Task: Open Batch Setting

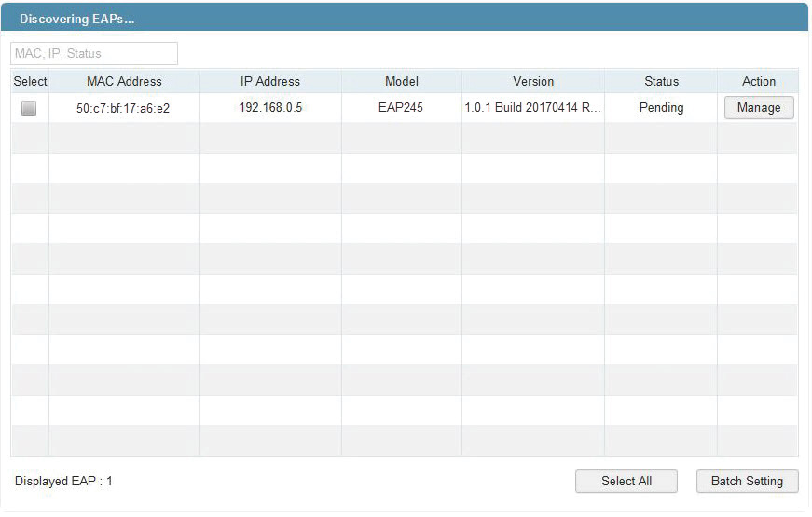Action: (x=748, y=482)
